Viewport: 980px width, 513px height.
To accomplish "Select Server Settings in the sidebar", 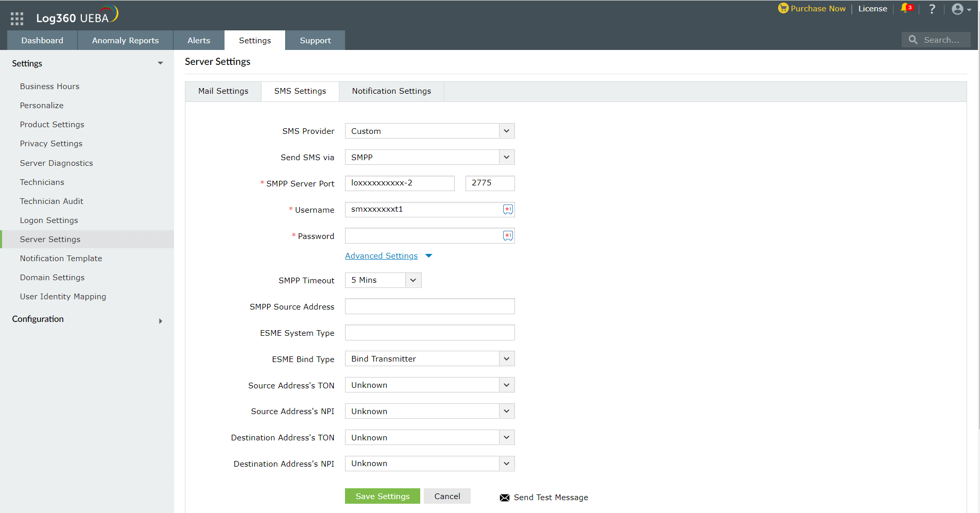I will (87, 240).
